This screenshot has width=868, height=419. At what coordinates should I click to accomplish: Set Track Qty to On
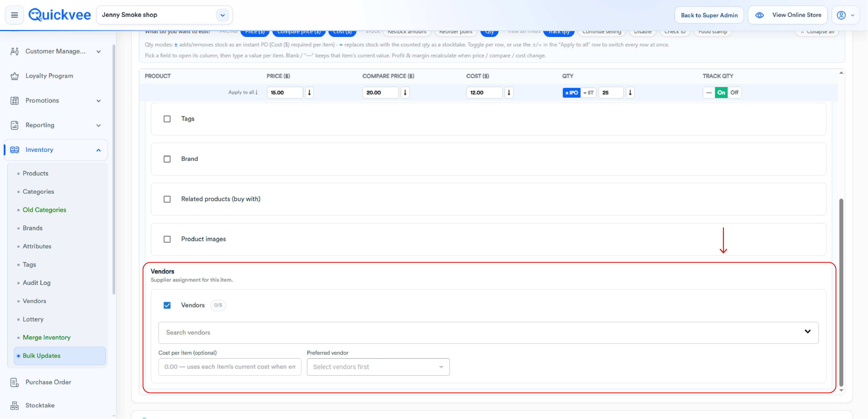721,92
